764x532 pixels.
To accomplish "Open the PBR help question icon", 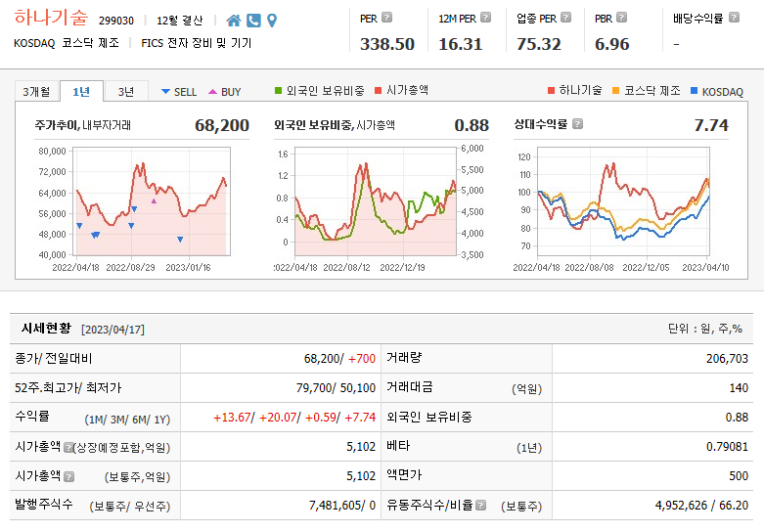I will coord(622,18).
